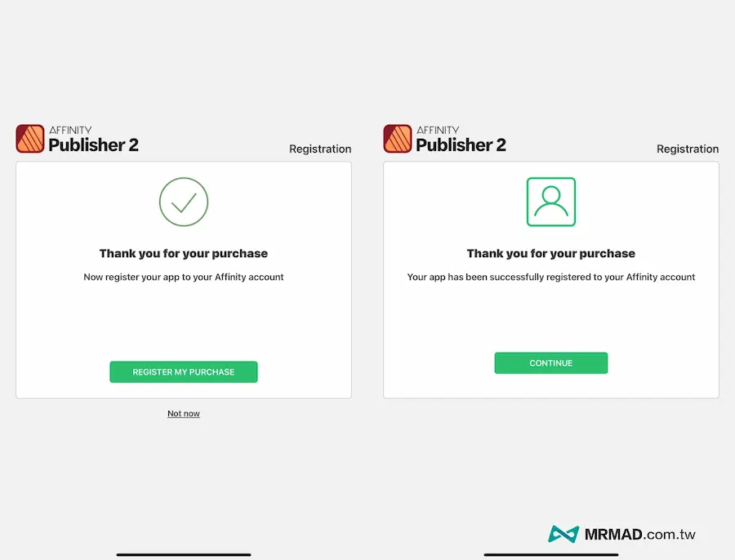The image size is (735, 560).
Task: Click the left Registration label
Action: (320, 149)
